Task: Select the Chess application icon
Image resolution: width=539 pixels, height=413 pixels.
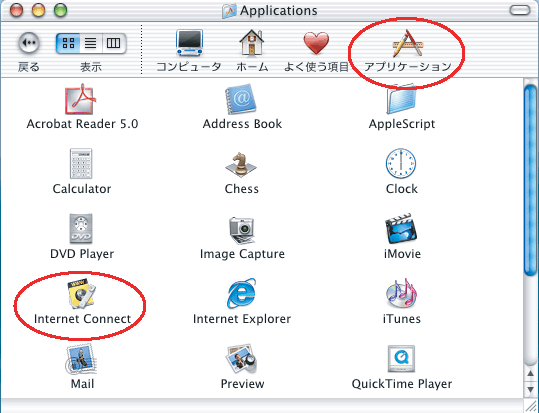Action: (241, 164)
